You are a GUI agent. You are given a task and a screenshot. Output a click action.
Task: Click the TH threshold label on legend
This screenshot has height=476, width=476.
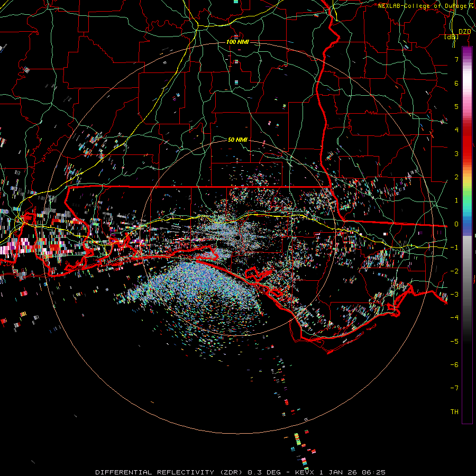[454, 412]
